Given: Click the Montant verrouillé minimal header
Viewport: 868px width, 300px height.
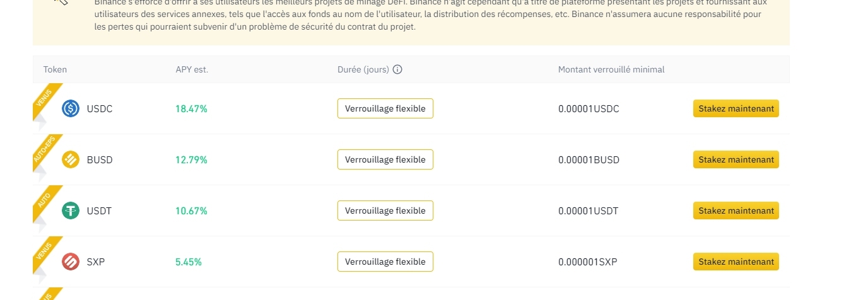Looking at the screenshot, I should pos(611,69).
